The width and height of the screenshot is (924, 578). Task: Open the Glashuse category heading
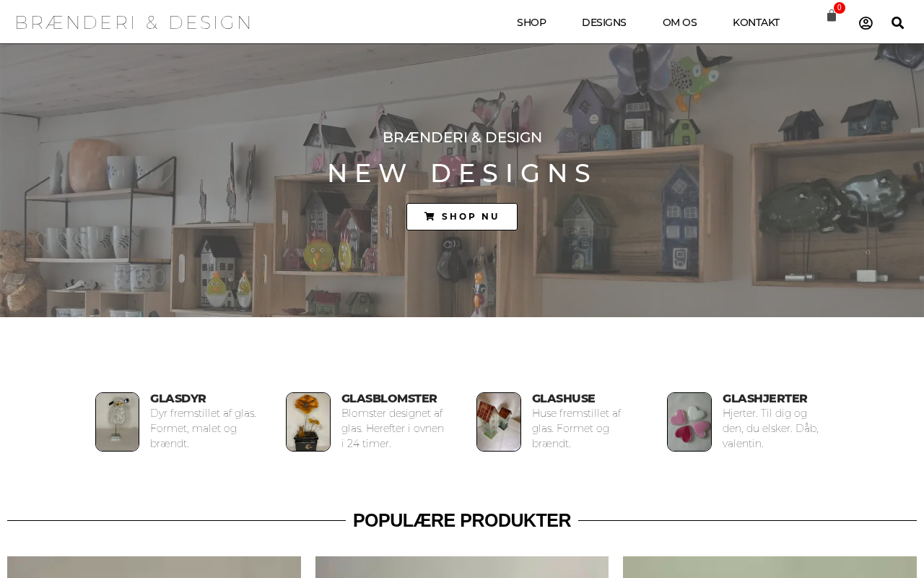pos(564,399)
